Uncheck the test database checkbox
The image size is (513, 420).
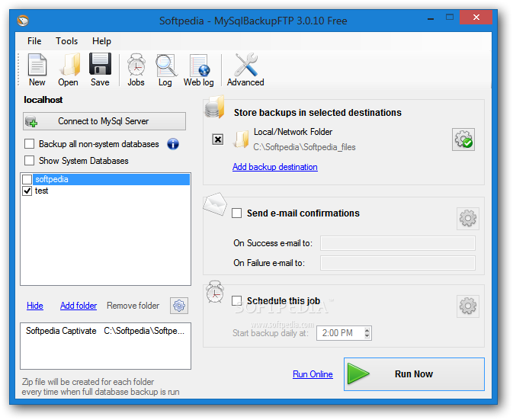click(x=27, y=191)
